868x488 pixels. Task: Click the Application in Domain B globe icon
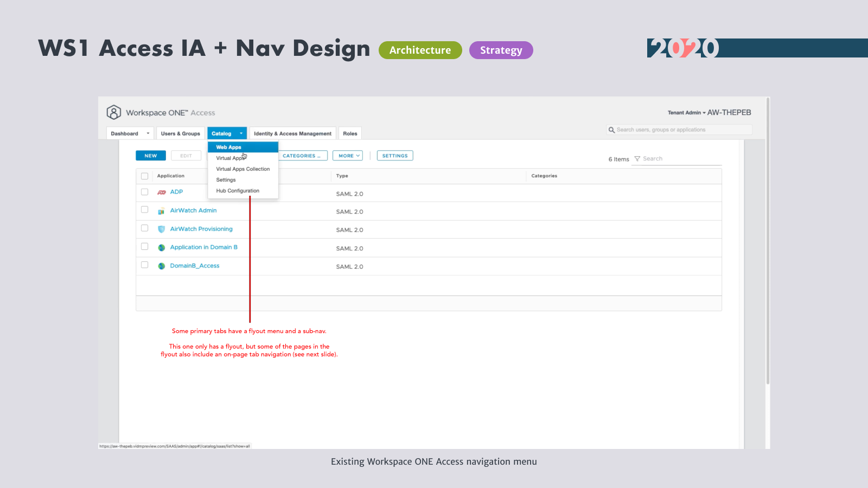tap(162, 248)
